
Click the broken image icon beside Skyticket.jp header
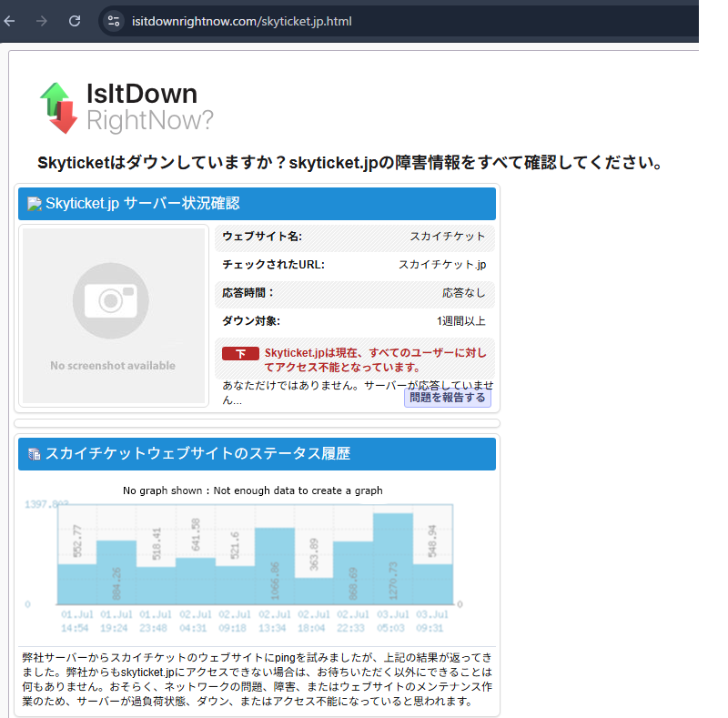[x=35, y=204]
